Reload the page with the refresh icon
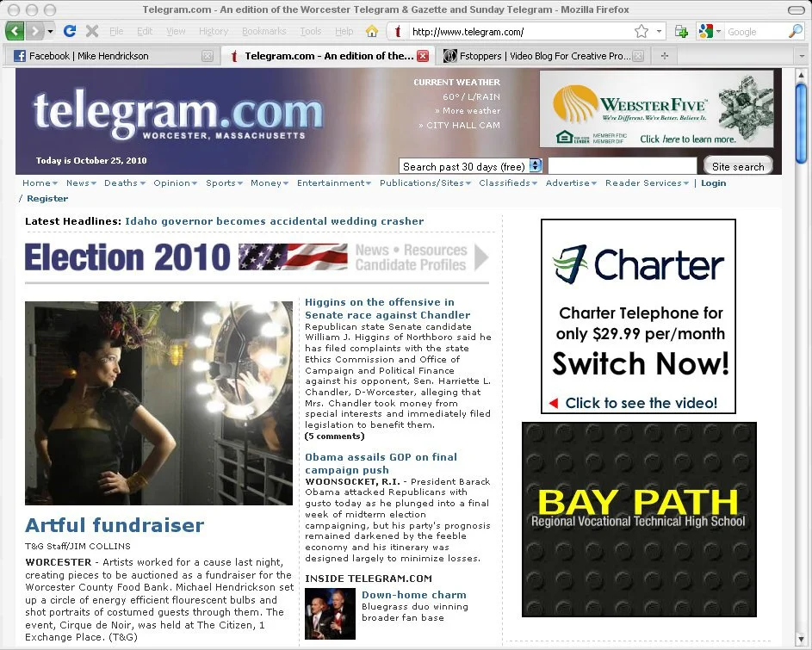Image resolution: width=812 pixels, height=650 pixels. [x=70, y=31]
